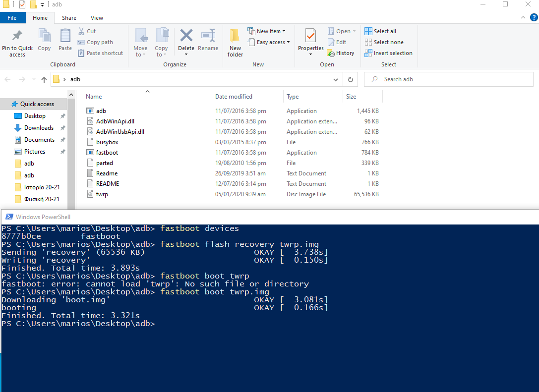Open Downloads in Quick access
The height and width of the screenshot is (392, 539).
point(39,128)
